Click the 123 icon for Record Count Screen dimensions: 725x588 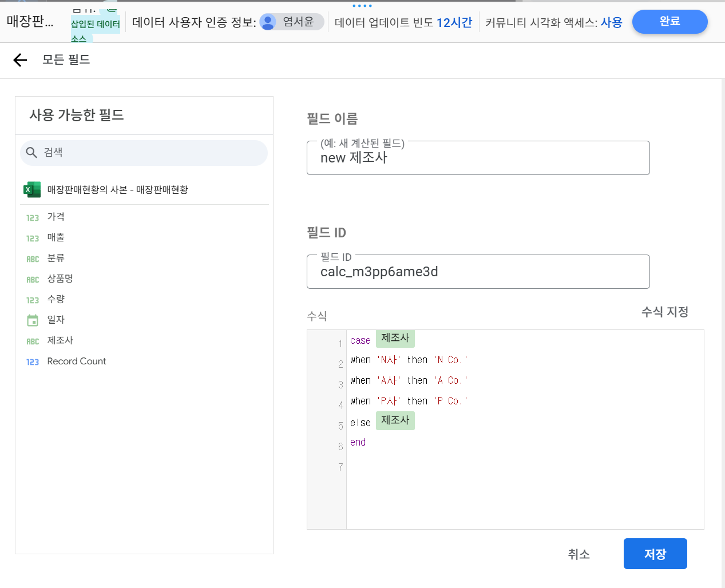coord(33,361)
